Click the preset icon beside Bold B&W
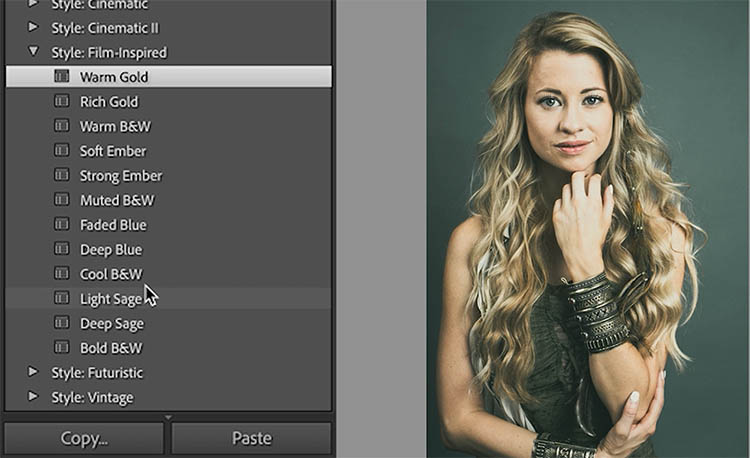This screenshot has height=458, width=750. pos(61,347)
